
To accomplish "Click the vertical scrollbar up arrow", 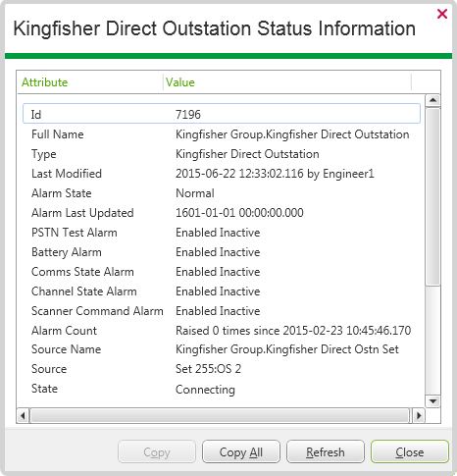I will click(432, 100).
